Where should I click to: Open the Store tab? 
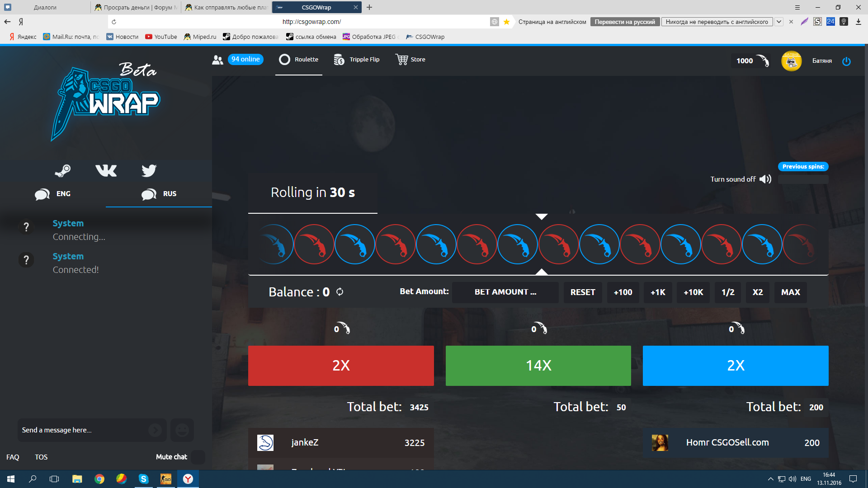click(x=410, y=60)
